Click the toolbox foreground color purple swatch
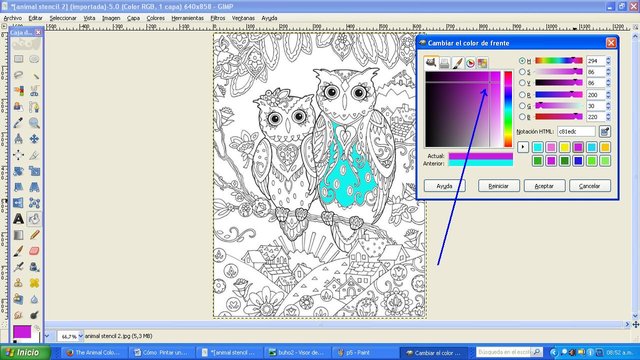640x360 pixels. (22, 332)
